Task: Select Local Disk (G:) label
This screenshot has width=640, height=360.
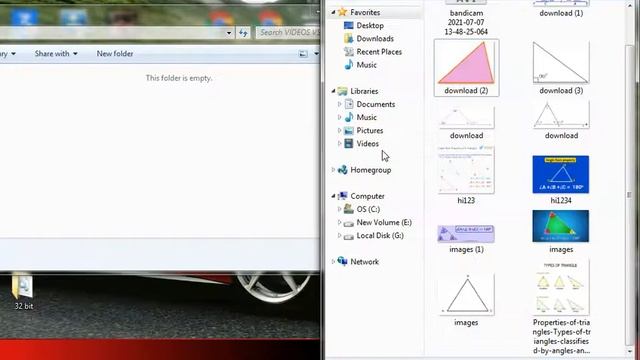Action: (380, 236)
